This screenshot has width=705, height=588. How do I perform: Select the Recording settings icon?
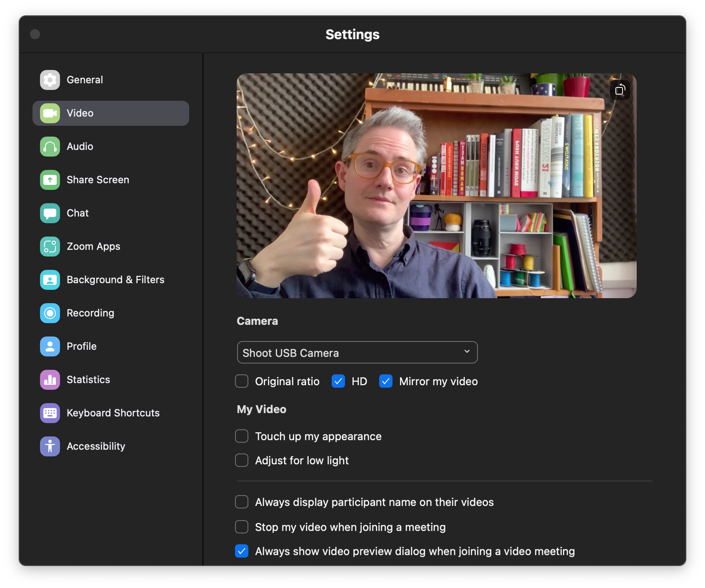tap(50, 313)
